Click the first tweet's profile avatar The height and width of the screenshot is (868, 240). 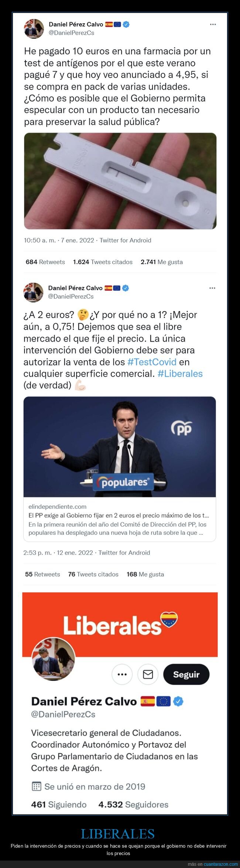point(34,28)
